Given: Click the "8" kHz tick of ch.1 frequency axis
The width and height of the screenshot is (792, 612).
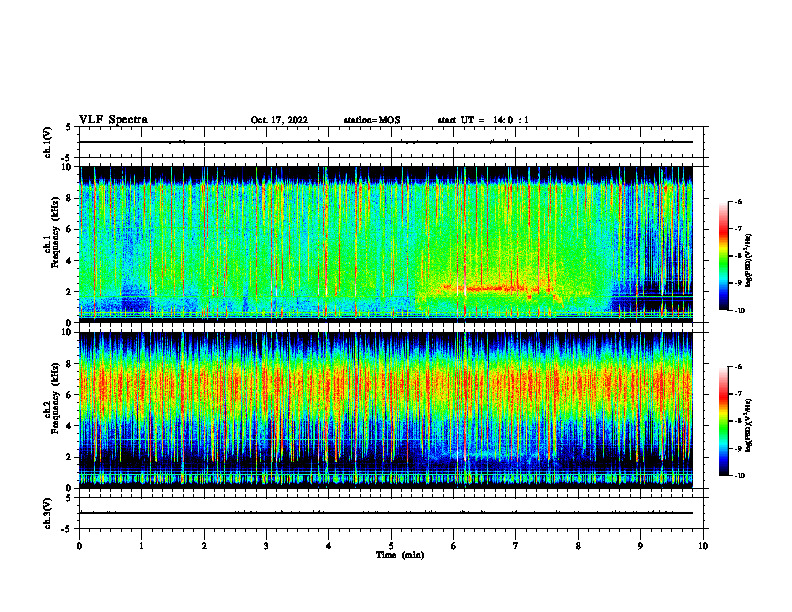Looking at the screenshot, I should point(70,198).
